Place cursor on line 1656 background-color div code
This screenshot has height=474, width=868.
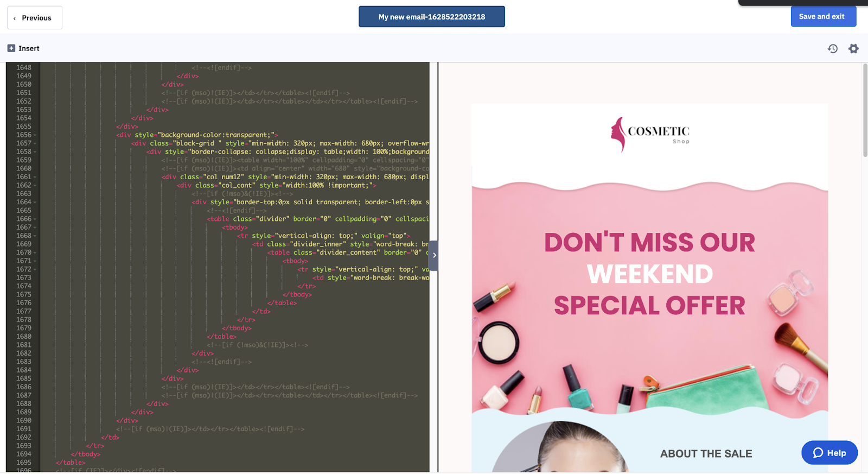tap(197, 135)
